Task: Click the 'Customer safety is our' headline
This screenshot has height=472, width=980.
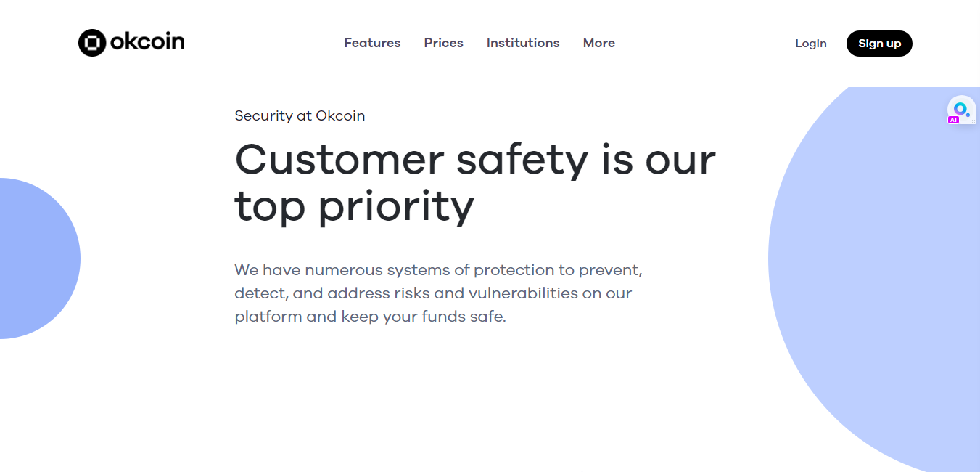Action: click(475, 159)
